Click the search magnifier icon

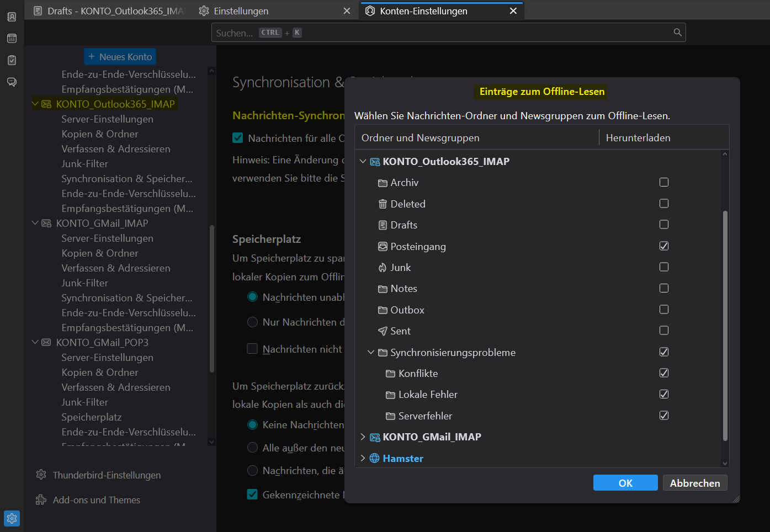(677, 33)
